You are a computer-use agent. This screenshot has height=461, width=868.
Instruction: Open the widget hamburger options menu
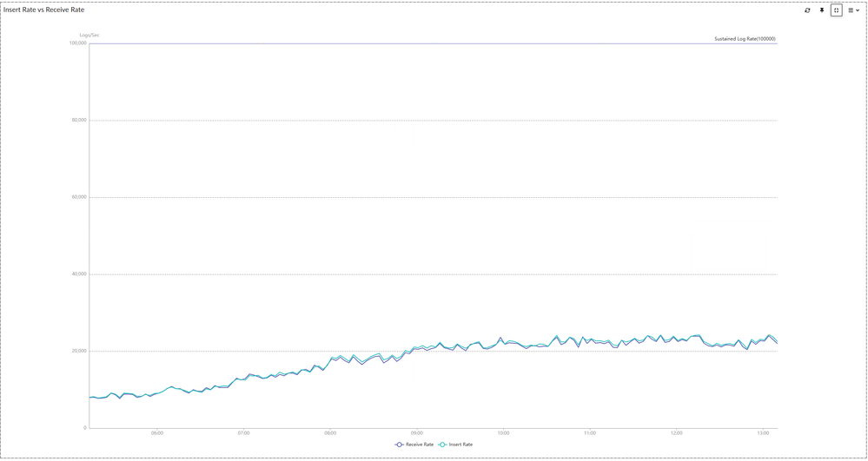(853, 10)
